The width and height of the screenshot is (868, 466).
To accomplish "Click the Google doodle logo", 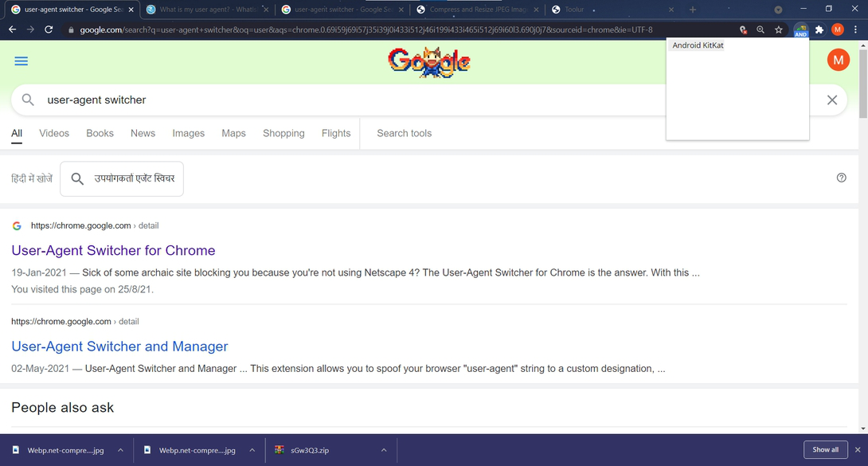I will [x=429, y=62].
